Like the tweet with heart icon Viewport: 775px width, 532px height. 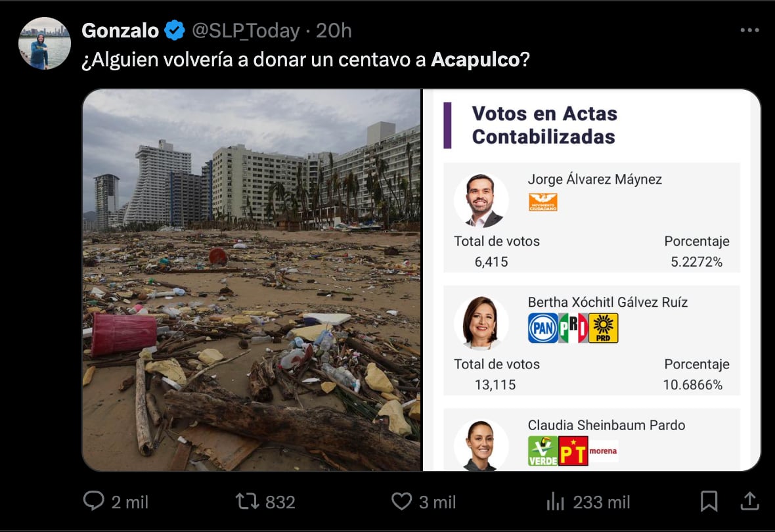[401, 501]
